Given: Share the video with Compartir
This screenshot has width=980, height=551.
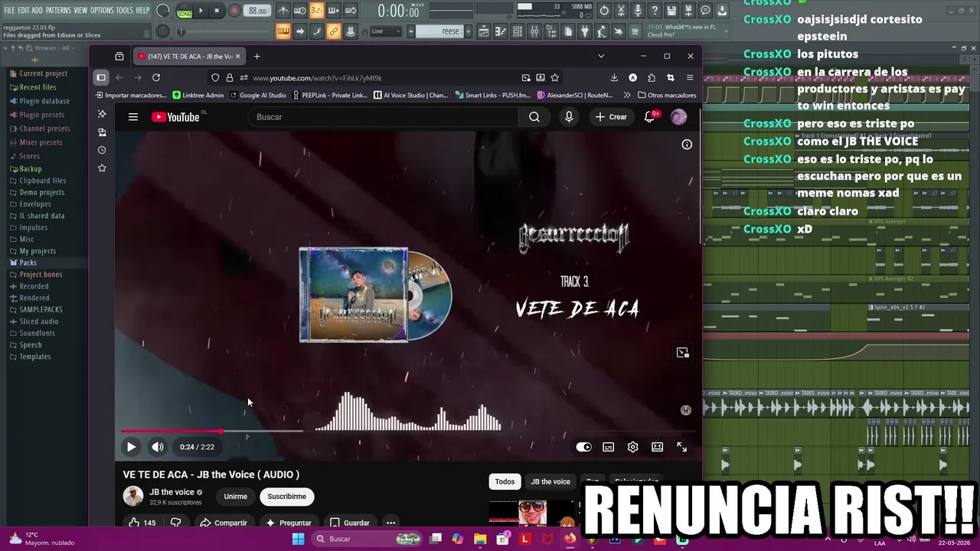Looking at the screenshot, I should (224, 523).
